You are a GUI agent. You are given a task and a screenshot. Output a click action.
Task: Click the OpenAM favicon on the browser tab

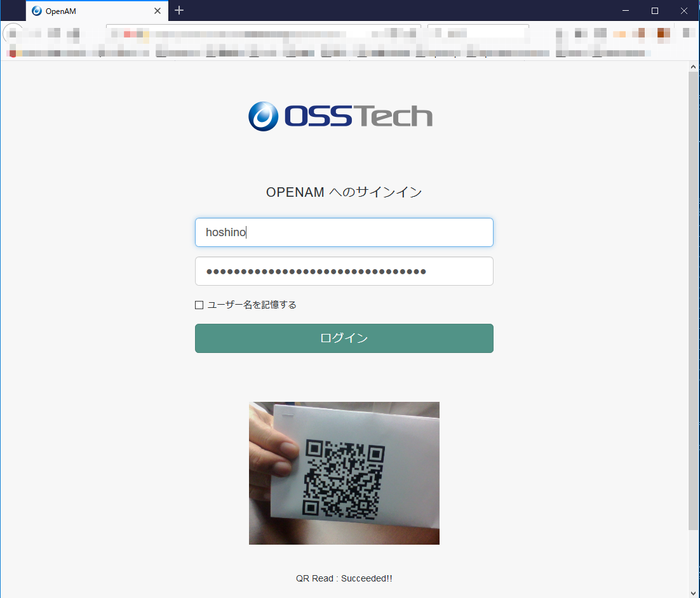[36, 11]
